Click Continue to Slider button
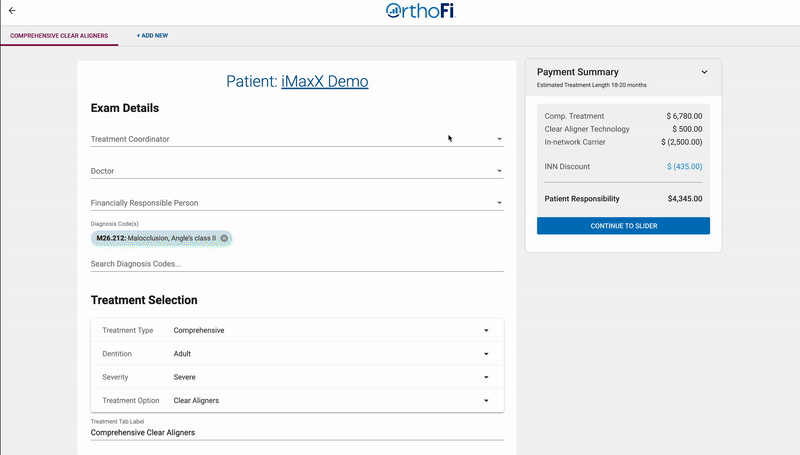Image resolution: width=800 pixels, height=455 pixels. pyautogui.click(x=623, y=226)
